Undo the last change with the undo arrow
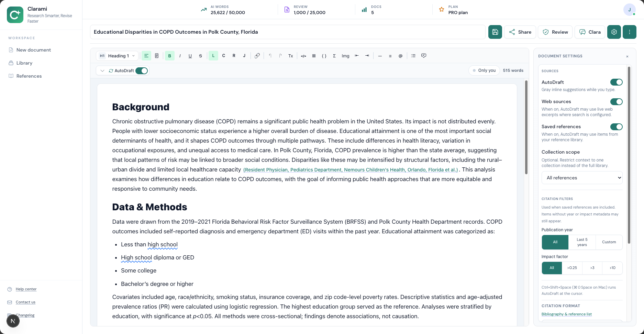The height and width of the screenshot is (334, 644). (270, 55)
